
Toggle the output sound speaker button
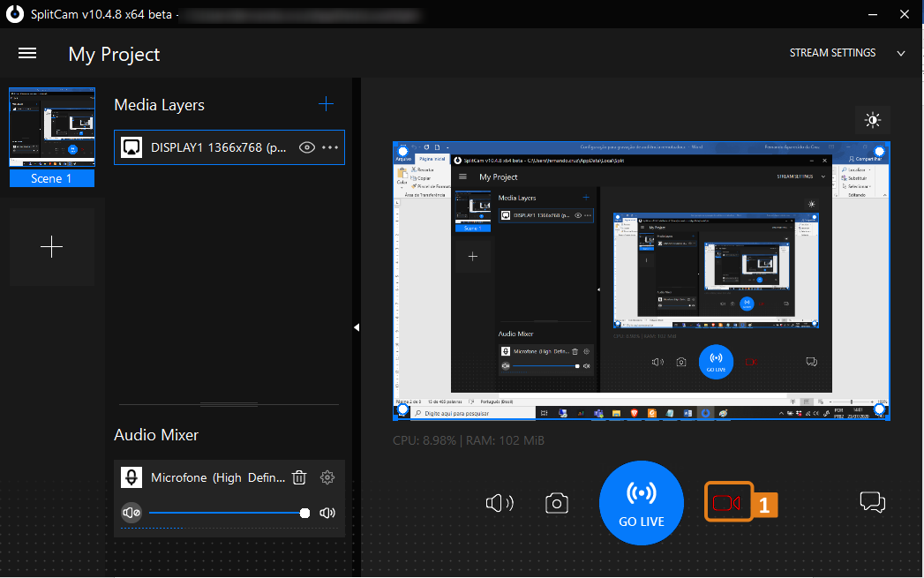click(500, 503)
